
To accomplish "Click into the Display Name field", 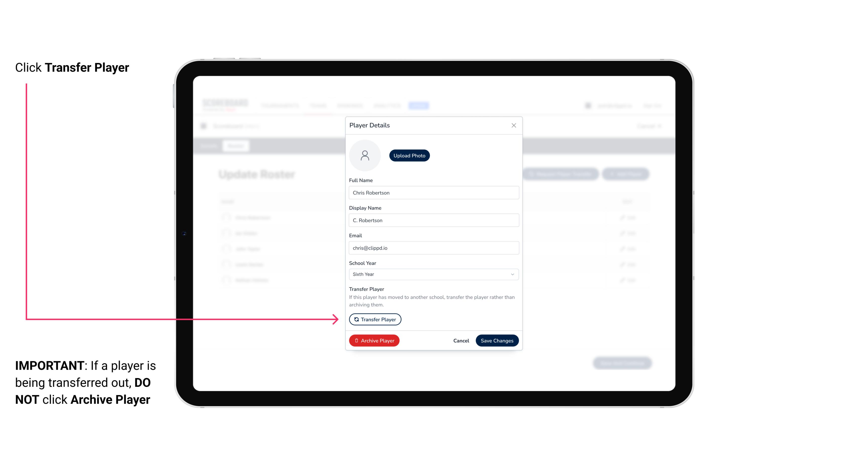I will (x=433, y=220).
